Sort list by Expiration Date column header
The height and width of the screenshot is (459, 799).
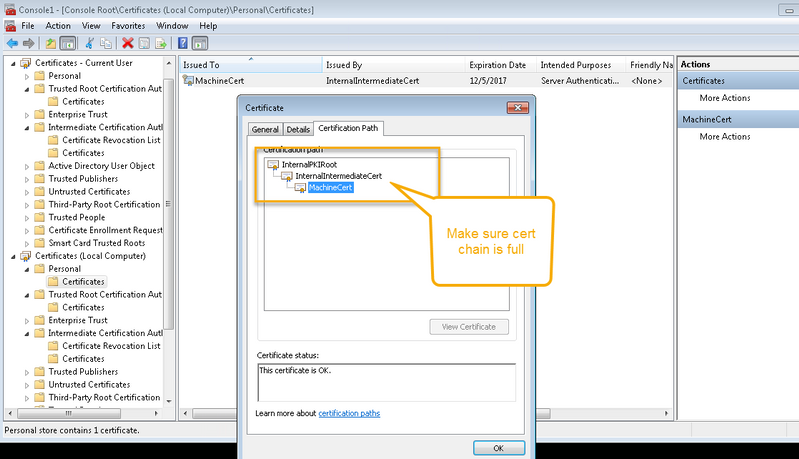click(x=497, y=64)
